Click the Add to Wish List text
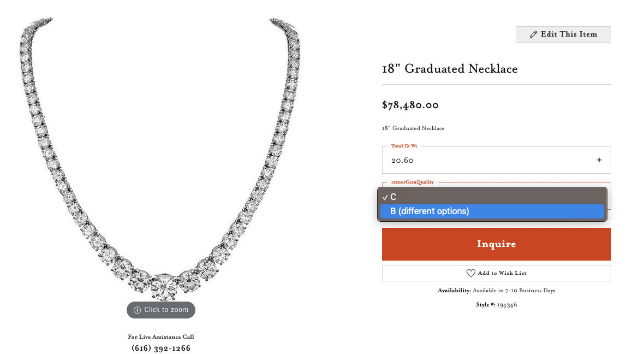This screenshot has width=644, height=354. coord(502,273)
